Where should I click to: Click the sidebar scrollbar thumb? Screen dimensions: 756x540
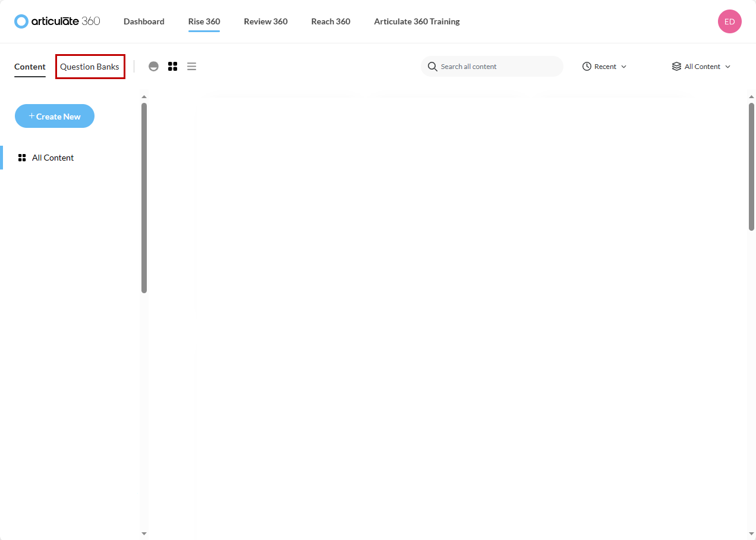(144, 198)
